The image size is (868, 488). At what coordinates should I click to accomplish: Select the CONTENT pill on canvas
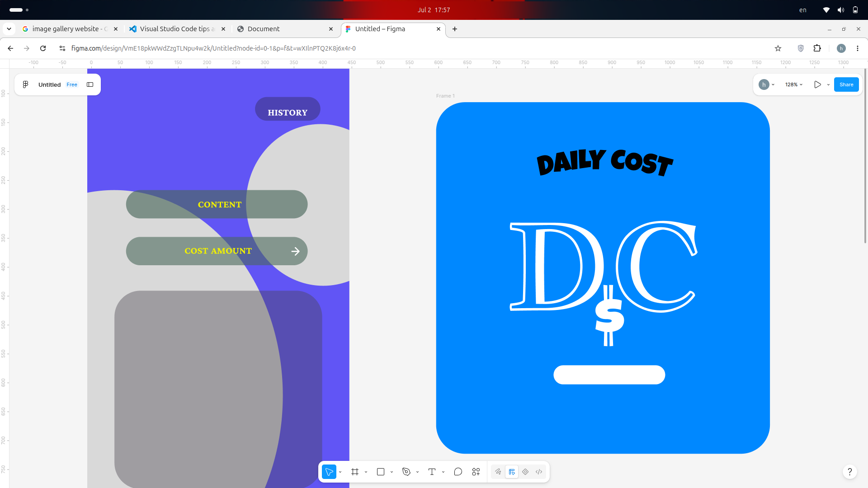(217, 204)
